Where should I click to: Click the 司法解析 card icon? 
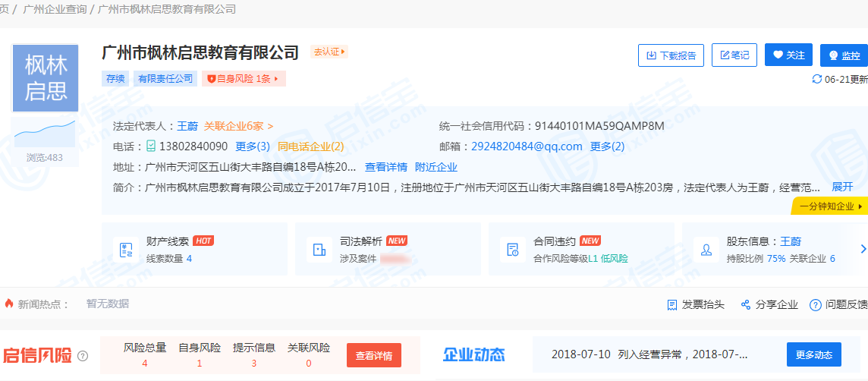(x=319, y=250)
